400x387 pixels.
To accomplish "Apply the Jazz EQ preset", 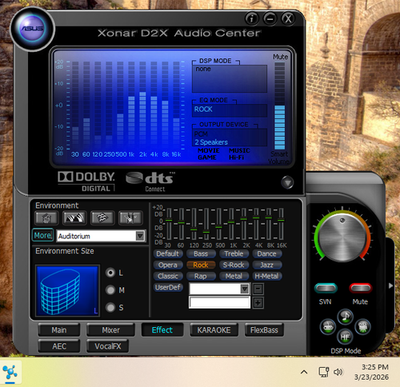I will [267, 265].
